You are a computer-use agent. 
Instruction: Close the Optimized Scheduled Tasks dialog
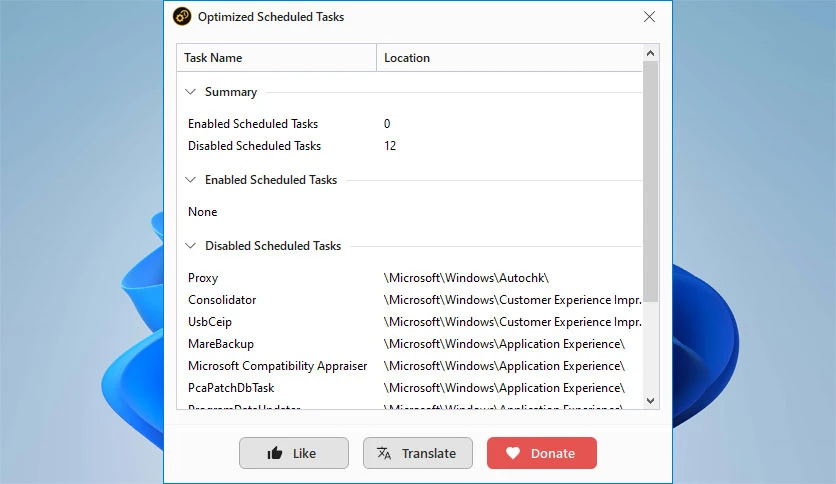coord(649,17)
